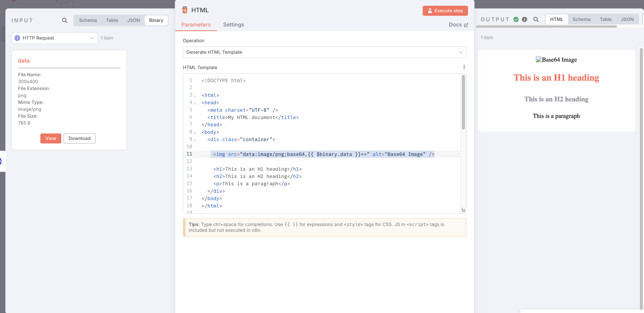Switch input view to Table tab

tap(112, 20)
